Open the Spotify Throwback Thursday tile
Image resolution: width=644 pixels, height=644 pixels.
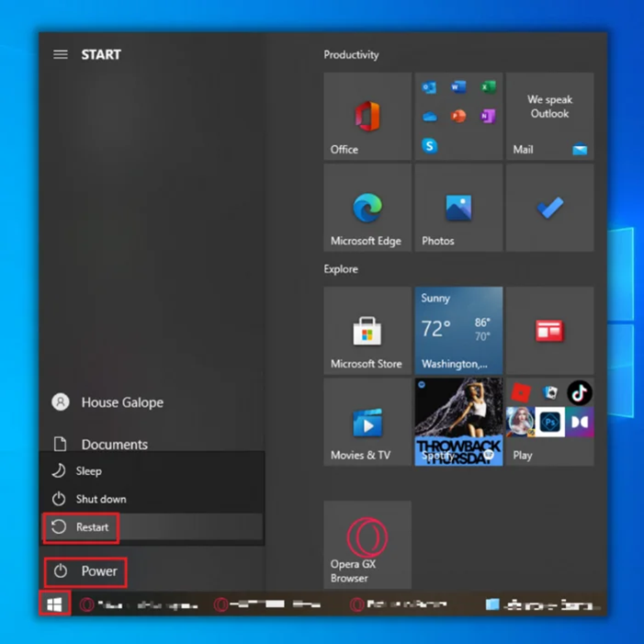[x=458, y=422]
